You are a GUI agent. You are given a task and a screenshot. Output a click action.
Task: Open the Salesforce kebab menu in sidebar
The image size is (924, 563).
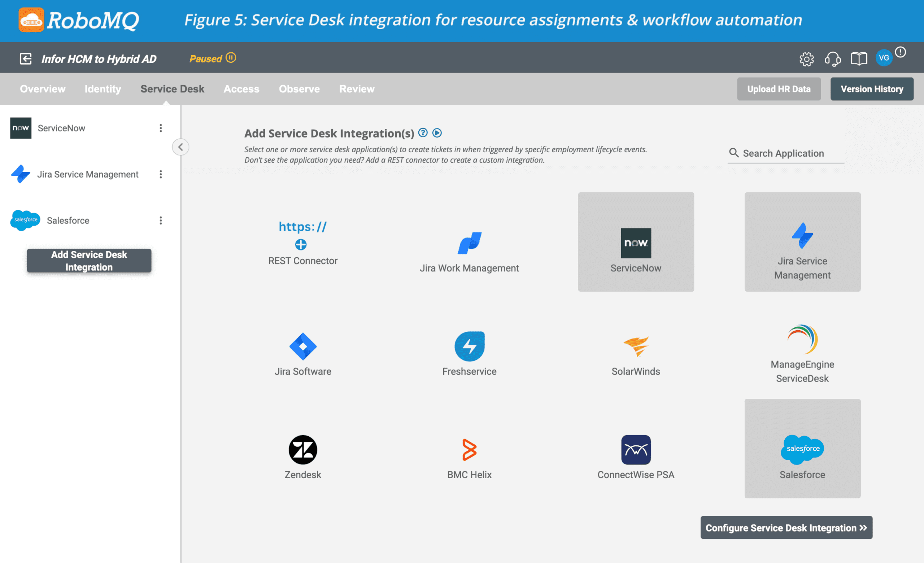(161, 221)
